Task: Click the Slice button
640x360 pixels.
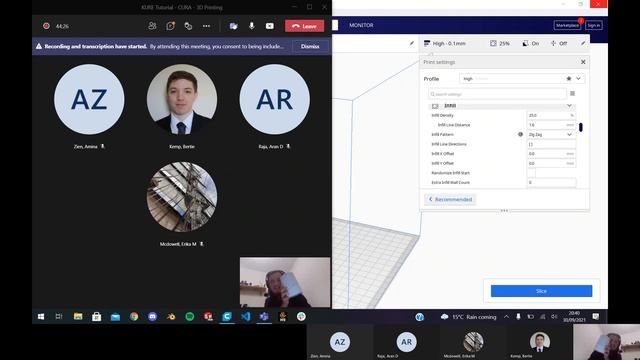Action: 541,291
